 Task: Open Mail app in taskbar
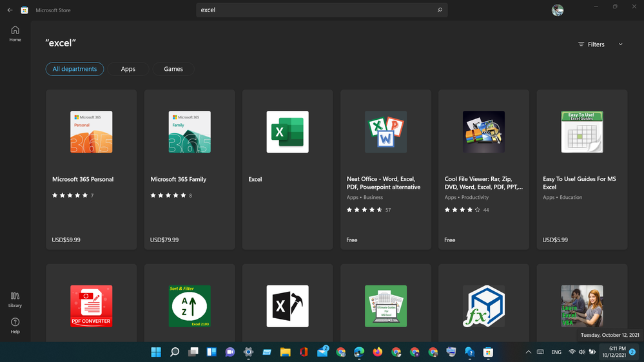pos(322,352)
